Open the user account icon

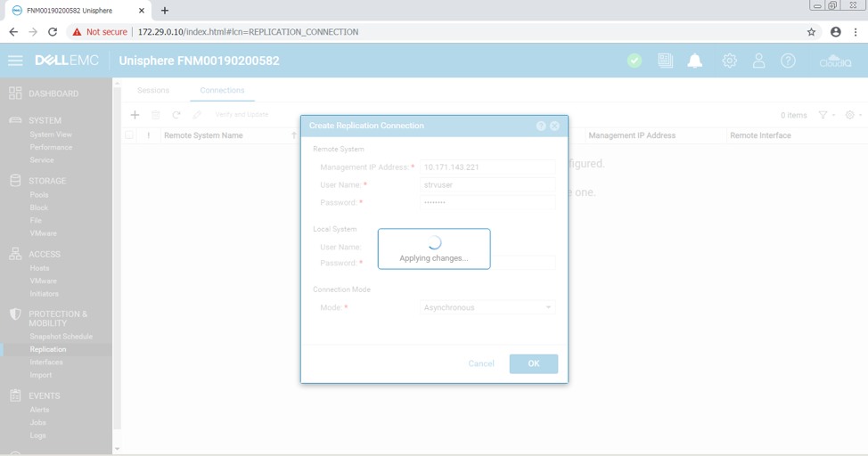click(758, 61)
